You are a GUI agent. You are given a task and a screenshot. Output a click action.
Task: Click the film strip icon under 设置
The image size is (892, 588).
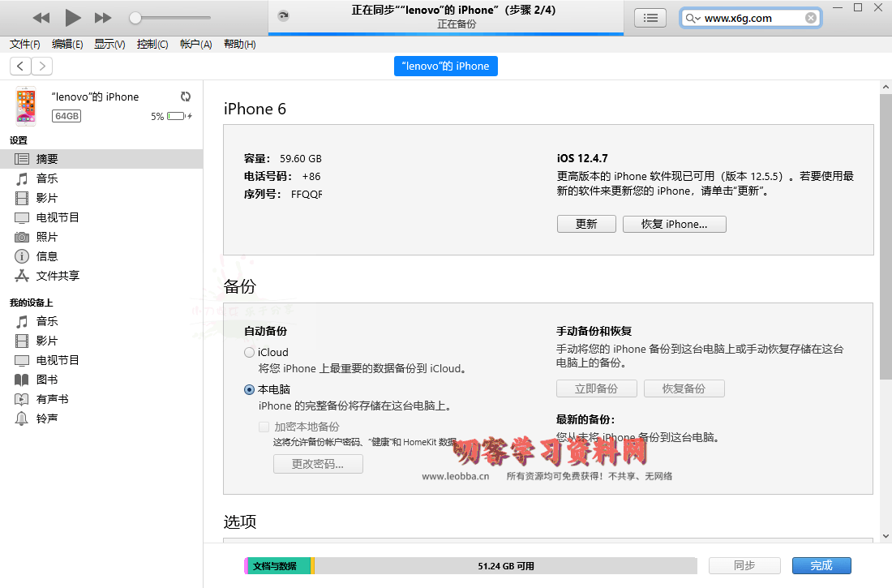pyautogui.click(x=22, y=198)
